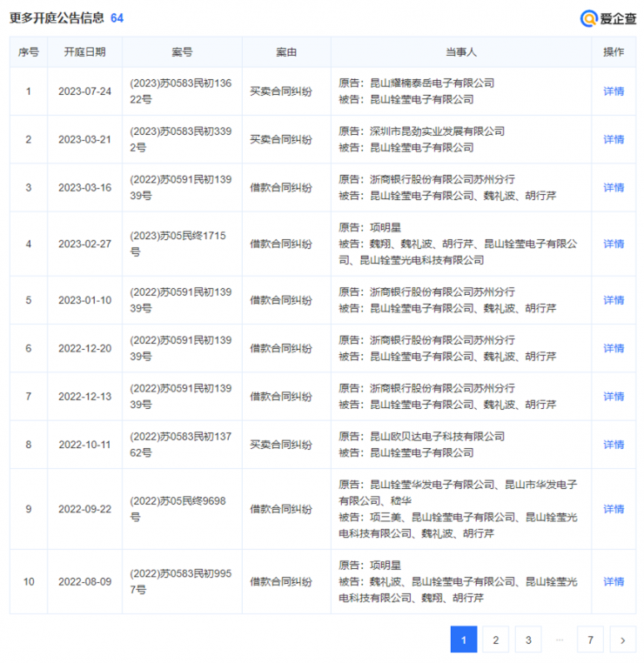Go to pagination page 3

pos(528,640)
